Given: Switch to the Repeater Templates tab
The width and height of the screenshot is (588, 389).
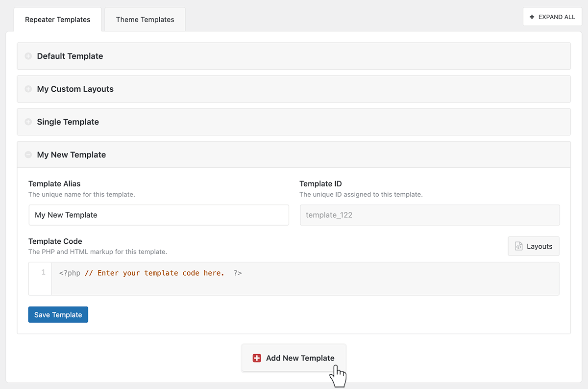Looking at the screenshot, I should tap(58, 20).
